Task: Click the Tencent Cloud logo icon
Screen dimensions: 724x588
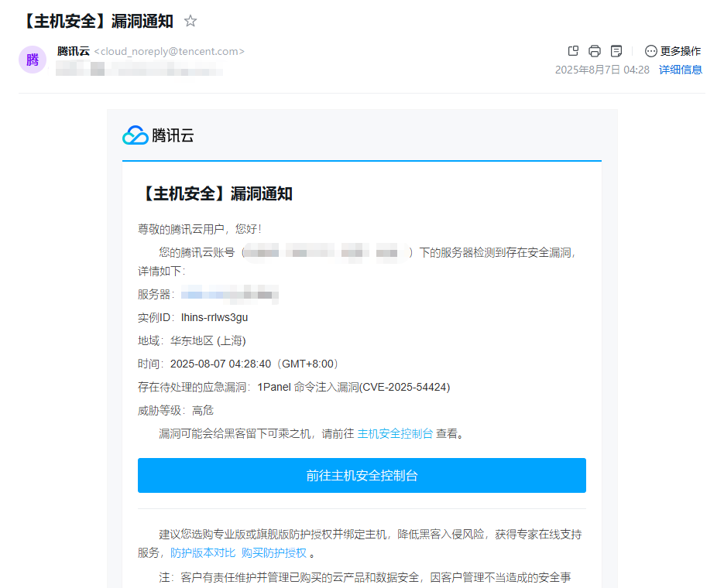Action: [135, 135]
